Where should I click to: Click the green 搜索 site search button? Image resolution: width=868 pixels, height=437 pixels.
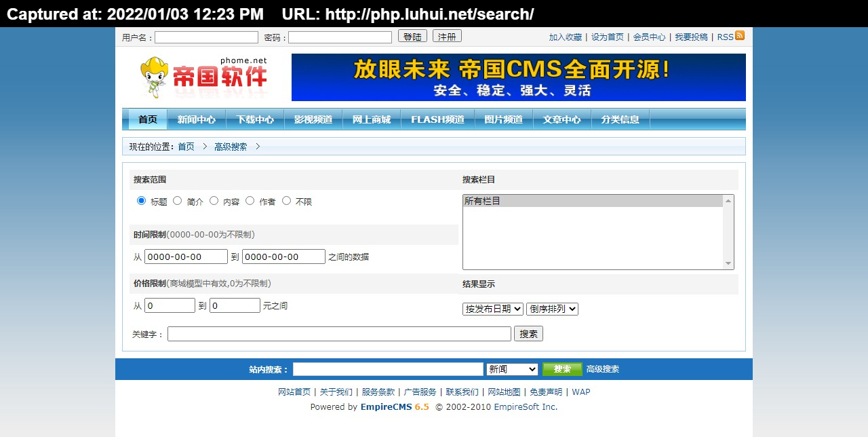[x=562, y=369]
